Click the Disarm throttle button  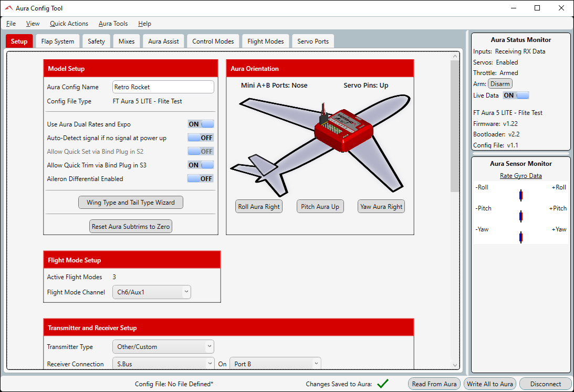tap(500, 84)
